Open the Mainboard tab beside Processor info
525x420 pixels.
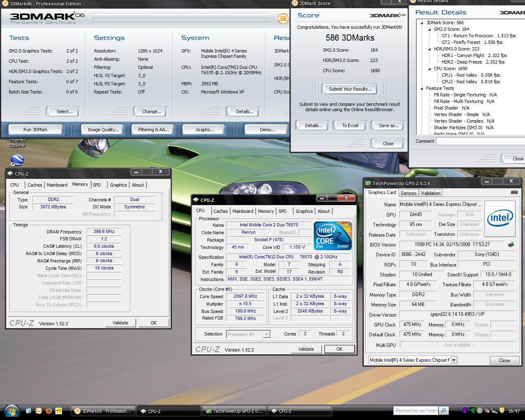coord(243,211)
